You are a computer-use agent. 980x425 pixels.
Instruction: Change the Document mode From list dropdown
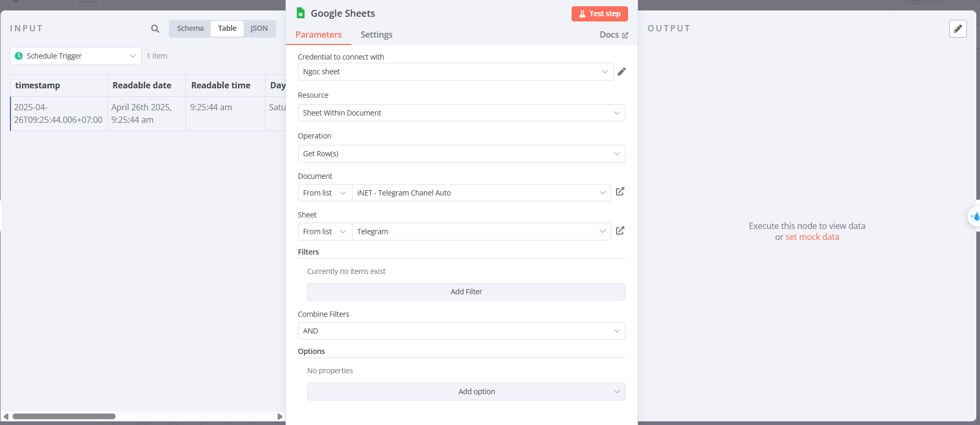click(x=325, y=193)
